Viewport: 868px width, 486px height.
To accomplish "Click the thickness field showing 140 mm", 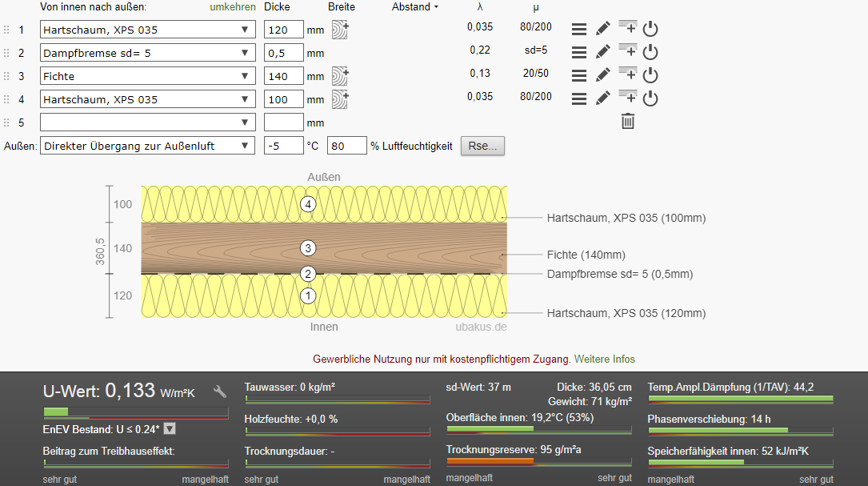I will click(283, 77).
